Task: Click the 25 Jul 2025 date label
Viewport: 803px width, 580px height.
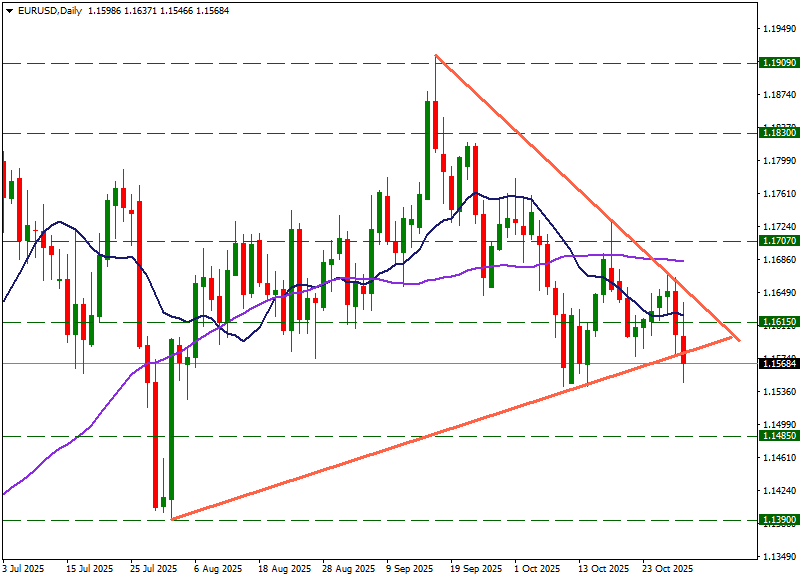Action: tap(153, 569)
